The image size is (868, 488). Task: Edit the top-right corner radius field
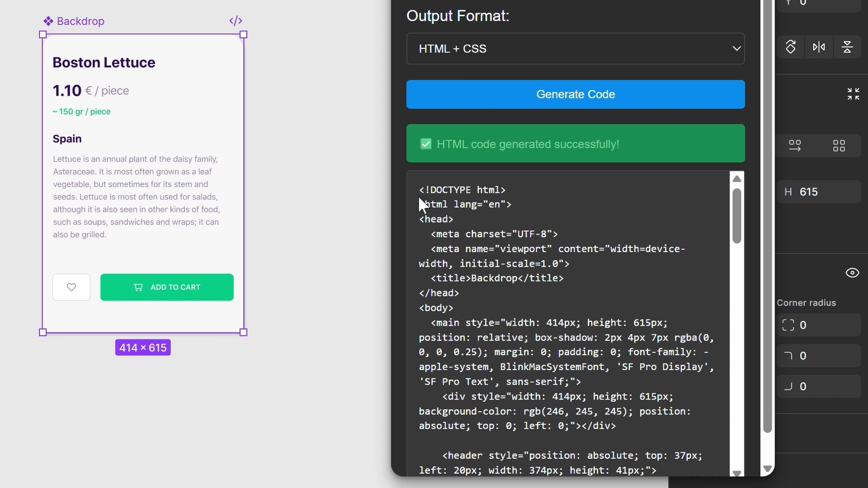coord(819,356)
